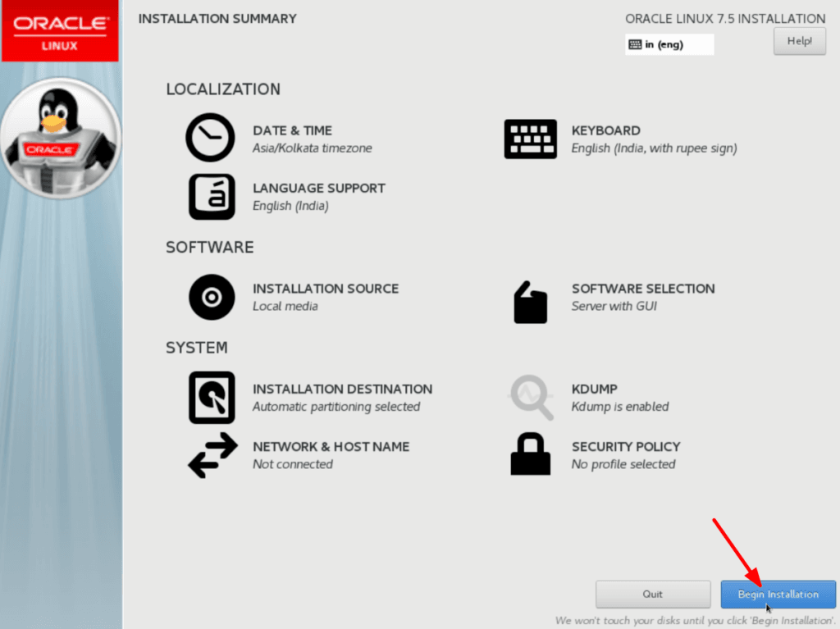Click 'Local media' status text
This screenshot has width=840, height=629.
point(285,307)
